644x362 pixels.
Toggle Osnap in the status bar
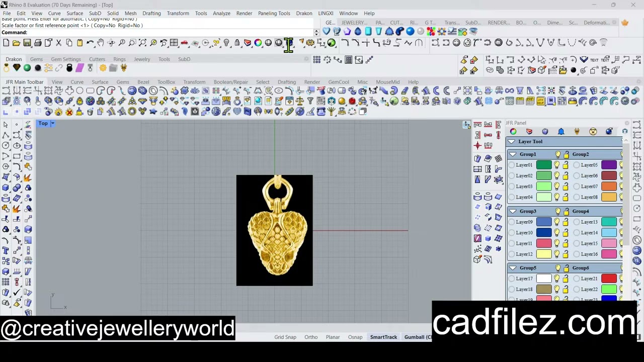tap(355, 337)
